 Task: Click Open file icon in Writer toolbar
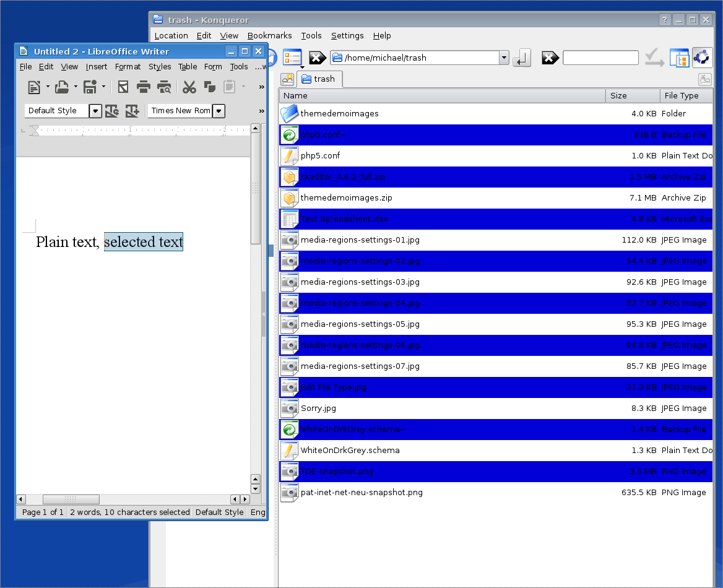[x=62, y=87]
